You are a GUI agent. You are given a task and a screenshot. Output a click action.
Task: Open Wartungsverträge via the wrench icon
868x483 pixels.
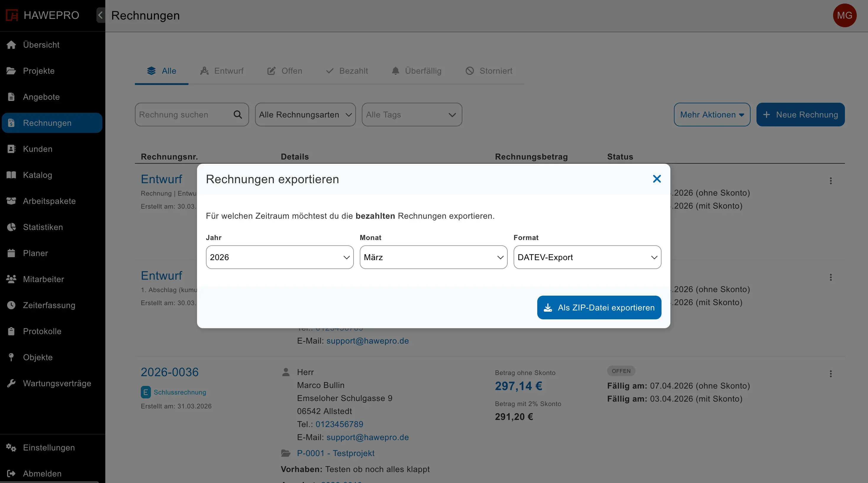point(11,383)
